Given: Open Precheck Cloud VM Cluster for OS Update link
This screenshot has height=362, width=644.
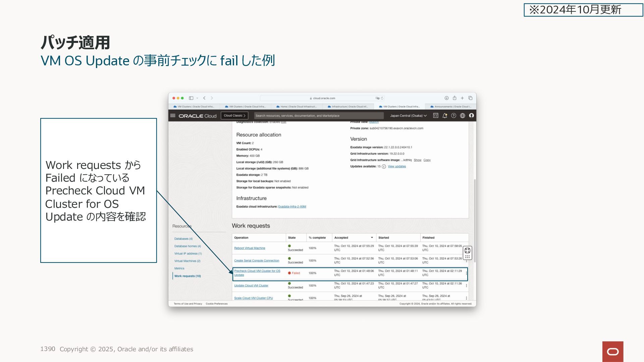Looking at the screenshot, I should coord(257,271).
